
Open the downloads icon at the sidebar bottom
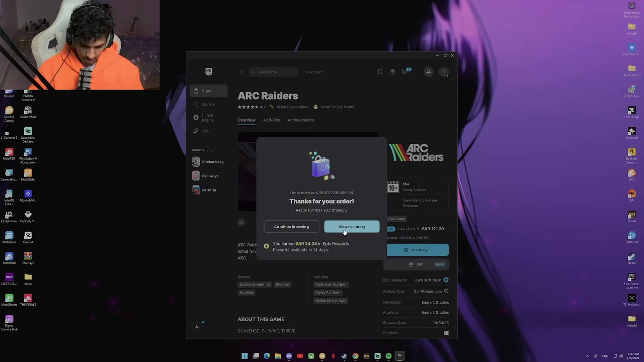click(x=197, y=326)
